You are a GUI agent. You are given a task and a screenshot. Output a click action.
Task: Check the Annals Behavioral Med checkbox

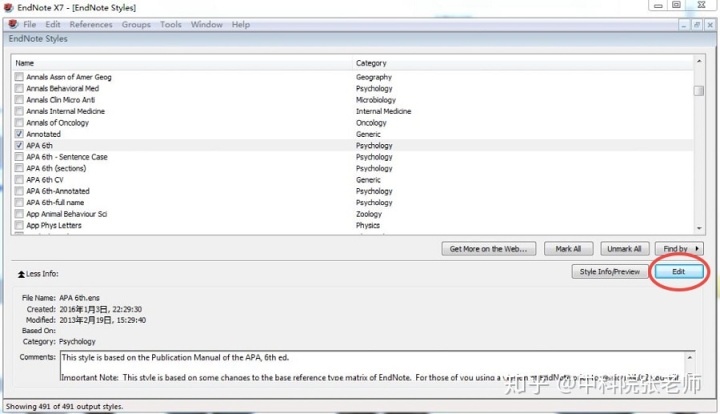click(19, 88)
